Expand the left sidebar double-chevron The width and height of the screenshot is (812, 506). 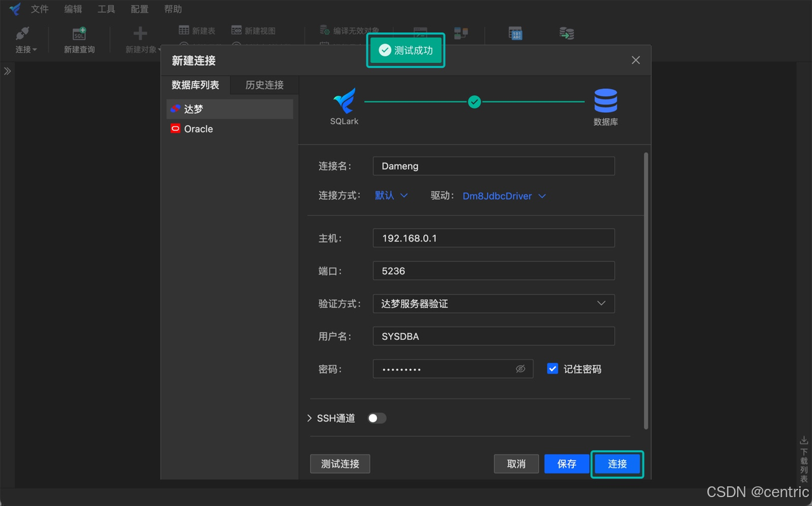click(8, 71)
